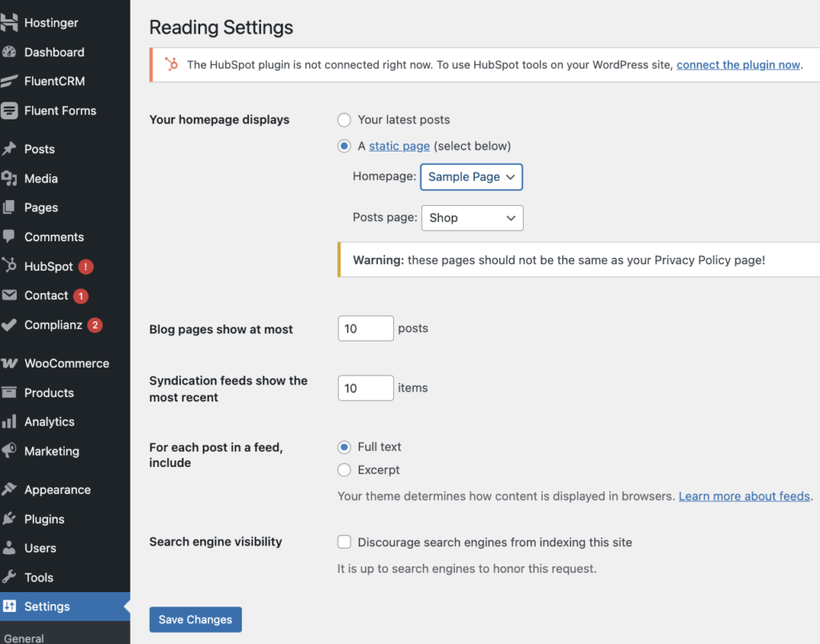Click the HubSpot alert badge

point(86,267)
